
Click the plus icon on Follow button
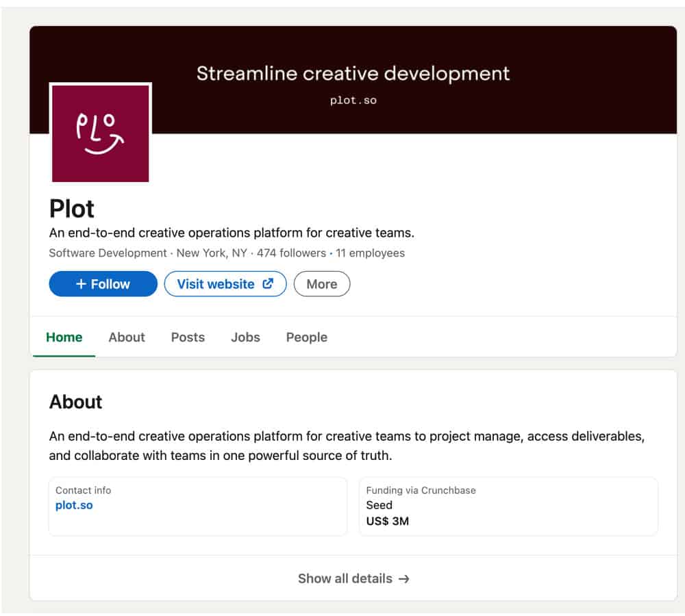(81, 284)
